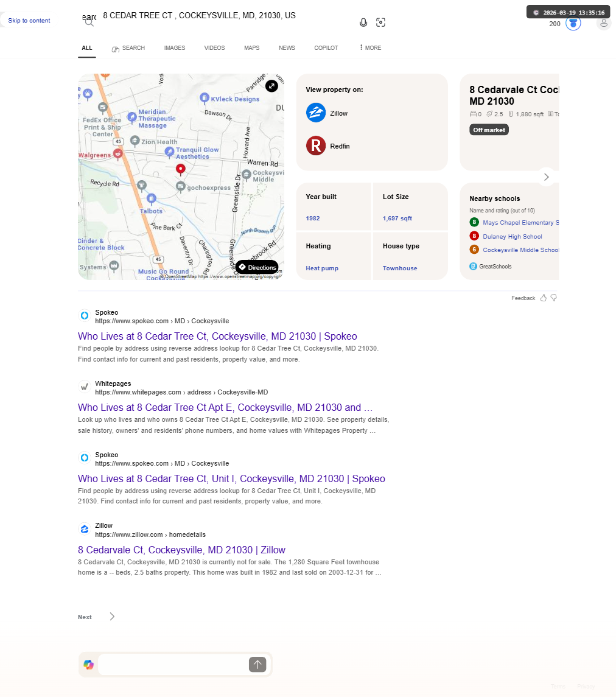Click the Heating value Heat pump
616x697 pixels.
click(x=322, y=268)
